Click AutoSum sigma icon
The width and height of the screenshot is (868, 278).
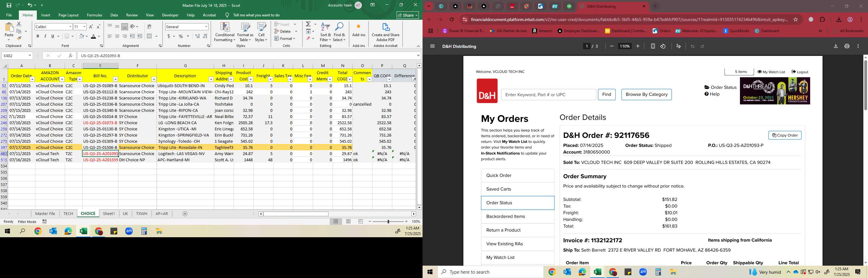click(308, 24)
